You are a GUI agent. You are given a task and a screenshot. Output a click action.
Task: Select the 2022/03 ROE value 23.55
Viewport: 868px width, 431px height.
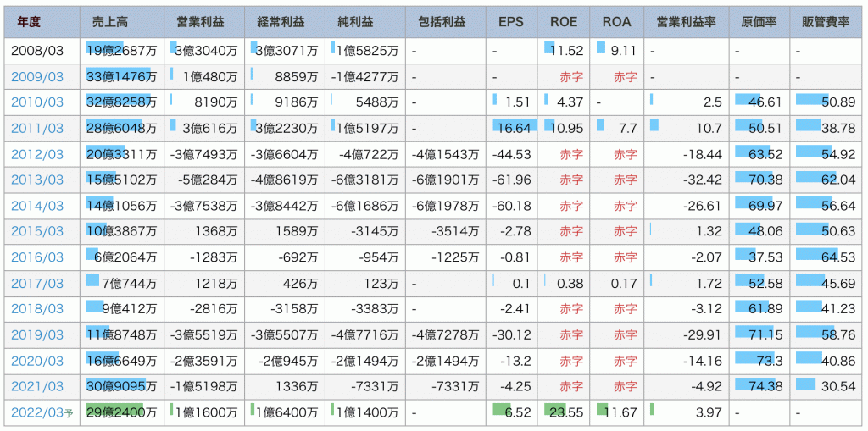(565, 413)
